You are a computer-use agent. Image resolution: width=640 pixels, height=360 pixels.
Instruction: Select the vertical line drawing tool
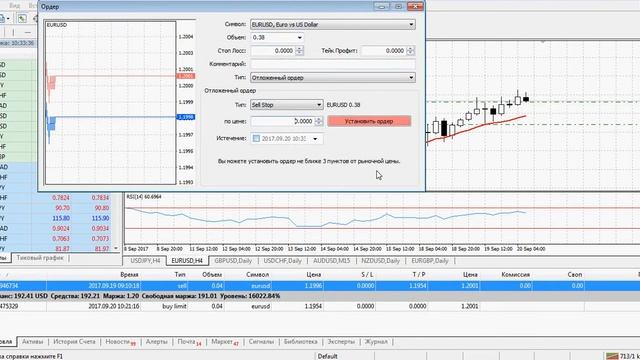tap(13, 32)
